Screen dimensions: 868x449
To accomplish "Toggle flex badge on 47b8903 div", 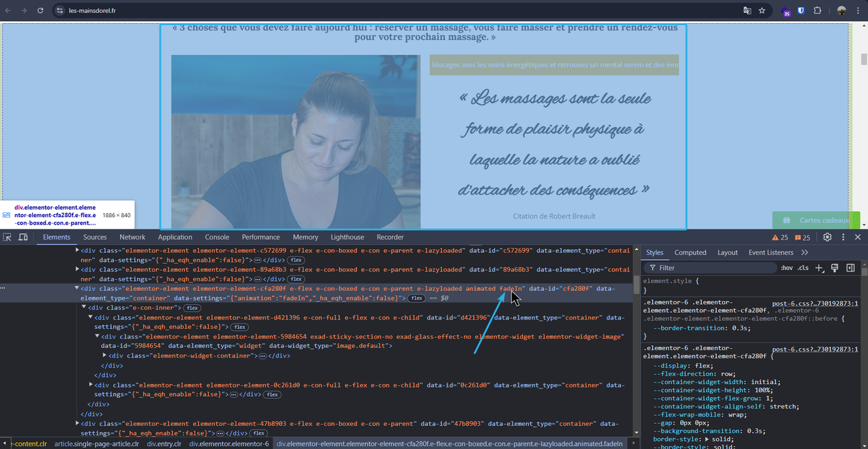I will 258,433.
